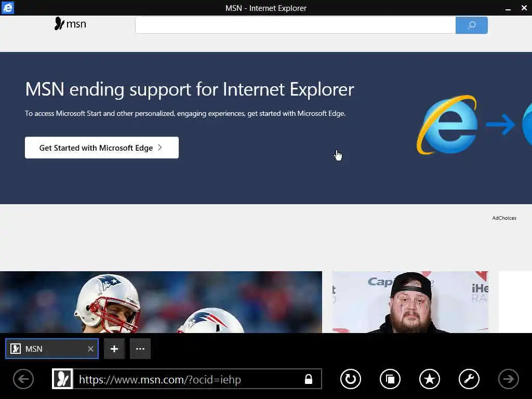Click the text starting To access Microsoft Start
The width and height of the screenshot is (532, 399).
click(x=185, y=113)
